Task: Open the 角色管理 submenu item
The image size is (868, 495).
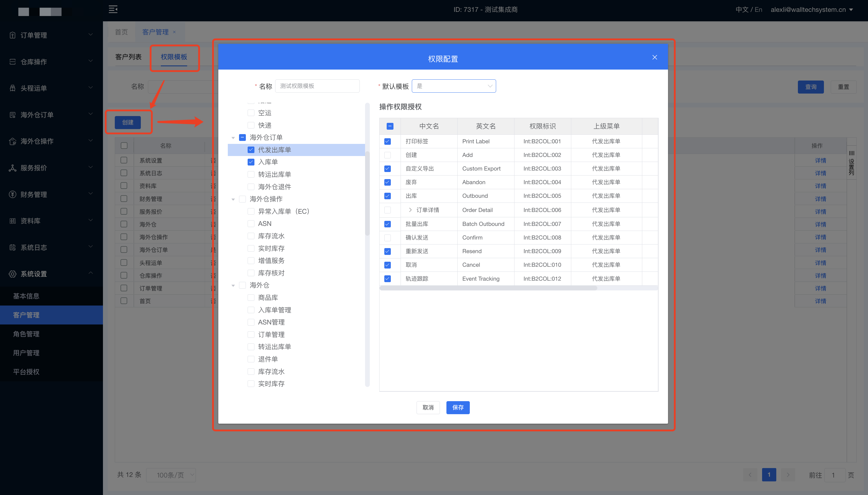Action: 26,334
